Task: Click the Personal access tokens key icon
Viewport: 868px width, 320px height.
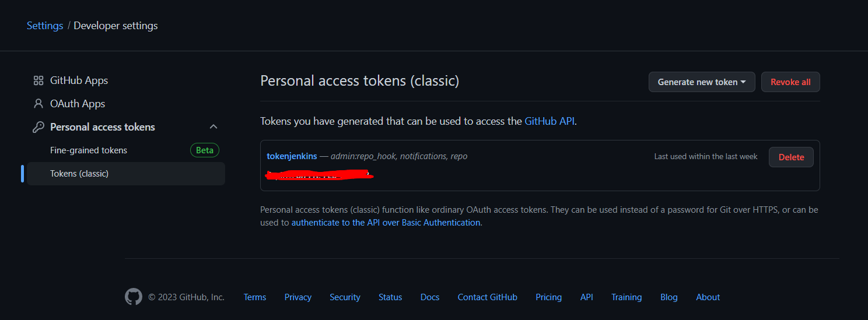Action: click(38, 127)
